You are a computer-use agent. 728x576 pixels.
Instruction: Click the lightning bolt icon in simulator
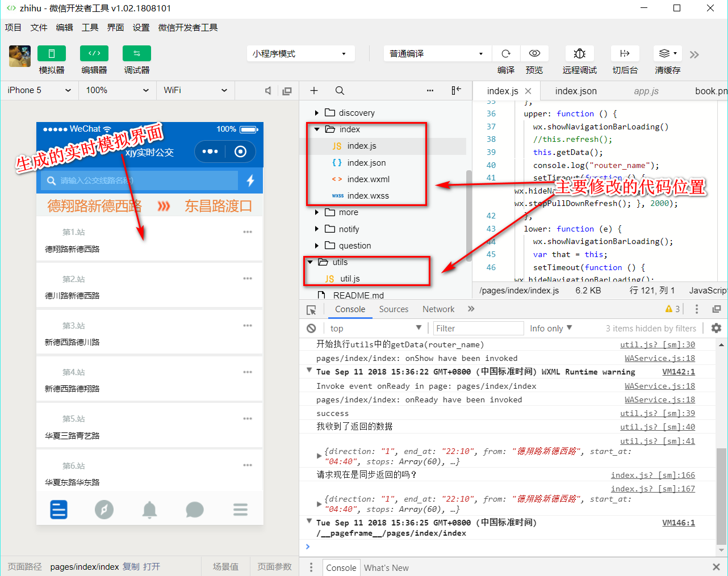click(250, 180)
